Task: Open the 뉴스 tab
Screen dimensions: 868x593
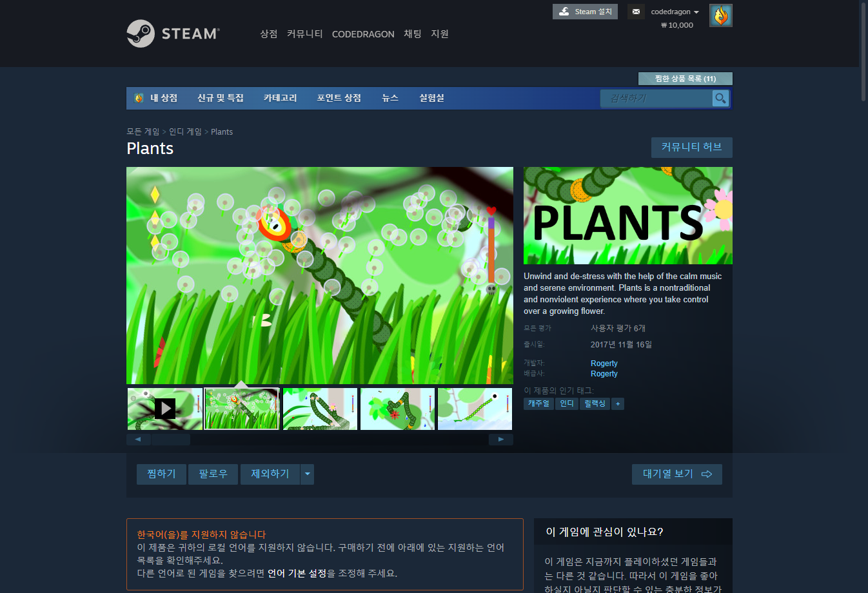Action: point(390,98)
